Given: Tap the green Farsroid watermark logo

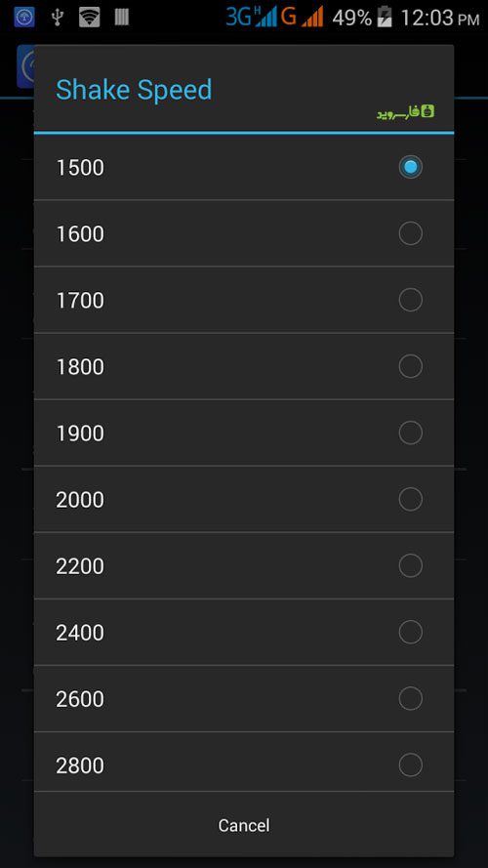Looking at the screenshot, I should click(406, 112).
